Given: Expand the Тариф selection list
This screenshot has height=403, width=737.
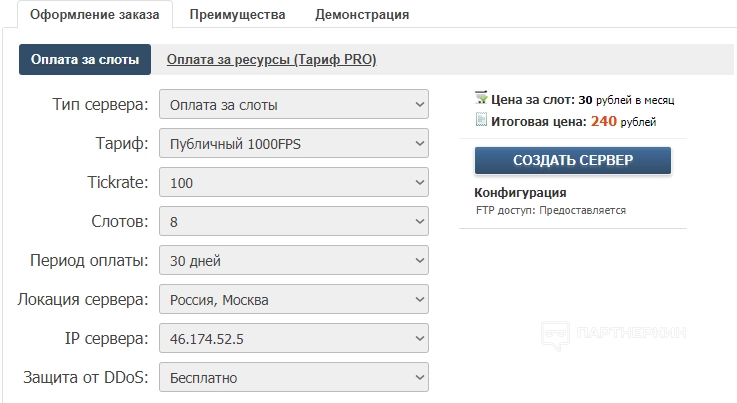Looking at the screenshot, I should pos(294,144).
